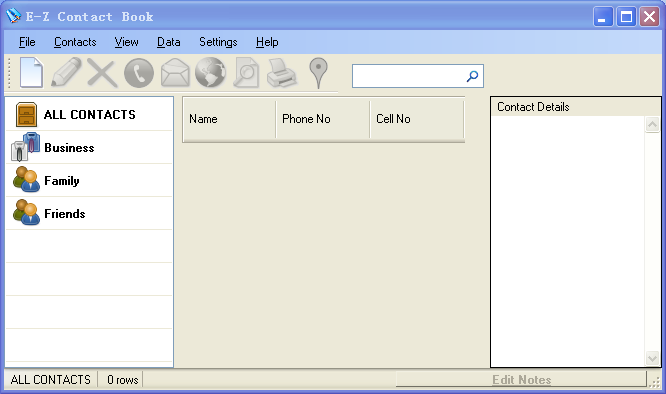This screenshot has width=666, height=394.
Task: Open the Data menu
Action: pos(169,42)
